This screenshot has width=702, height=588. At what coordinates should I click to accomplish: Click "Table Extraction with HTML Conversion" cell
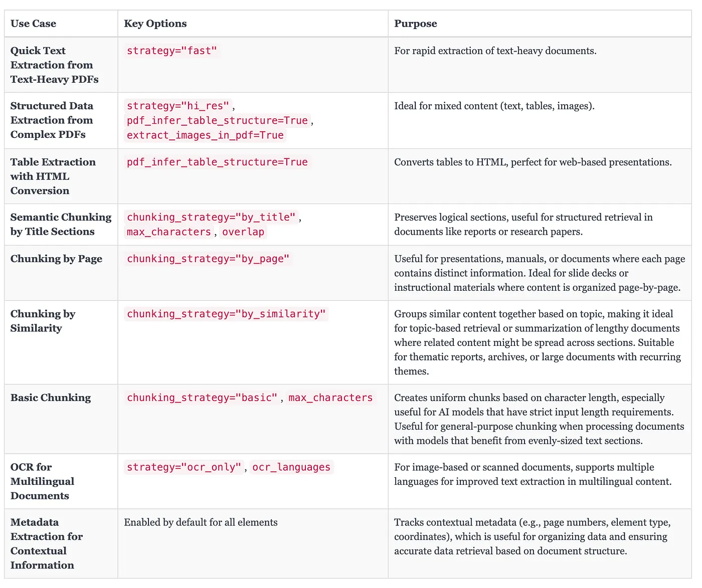(x=53, y=176)
